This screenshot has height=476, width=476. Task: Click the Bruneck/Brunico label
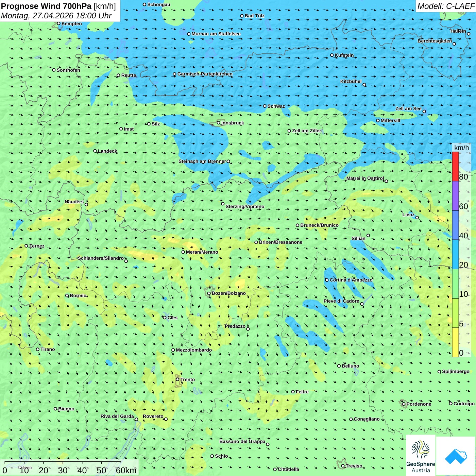point(319,225)
